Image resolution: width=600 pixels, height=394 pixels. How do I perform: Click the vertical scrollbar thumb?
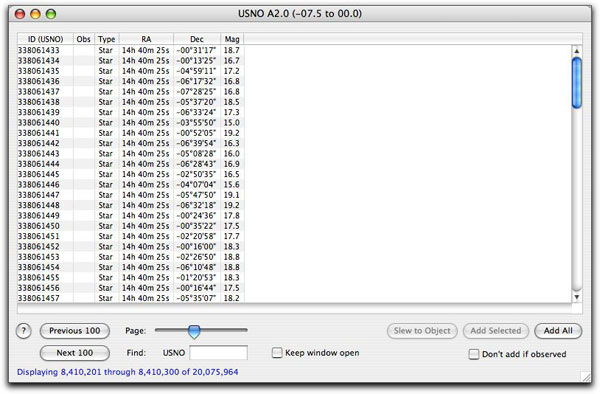pyautogui.click(x=577, y=83)
